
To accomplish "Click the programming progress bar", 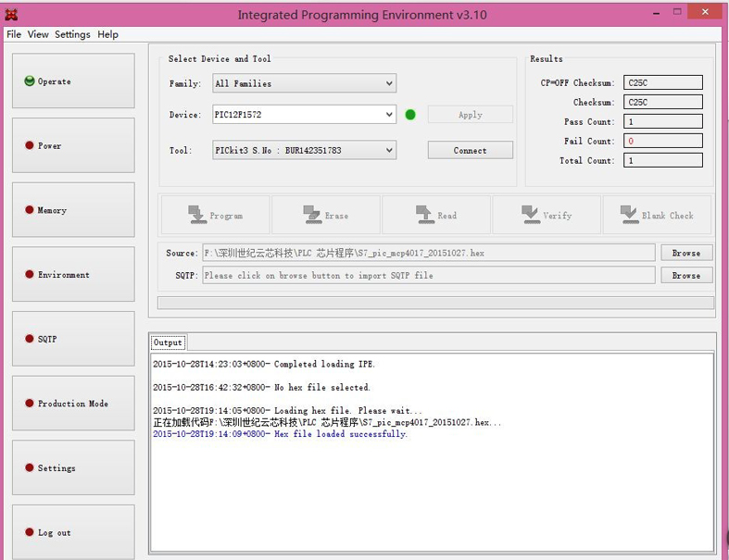I will click(435, 303).
